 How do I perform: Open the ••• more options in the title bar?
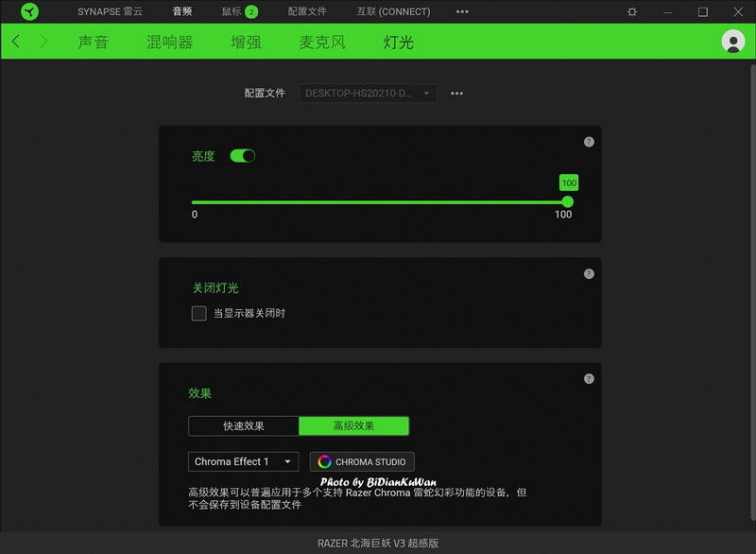pos(462,12)
